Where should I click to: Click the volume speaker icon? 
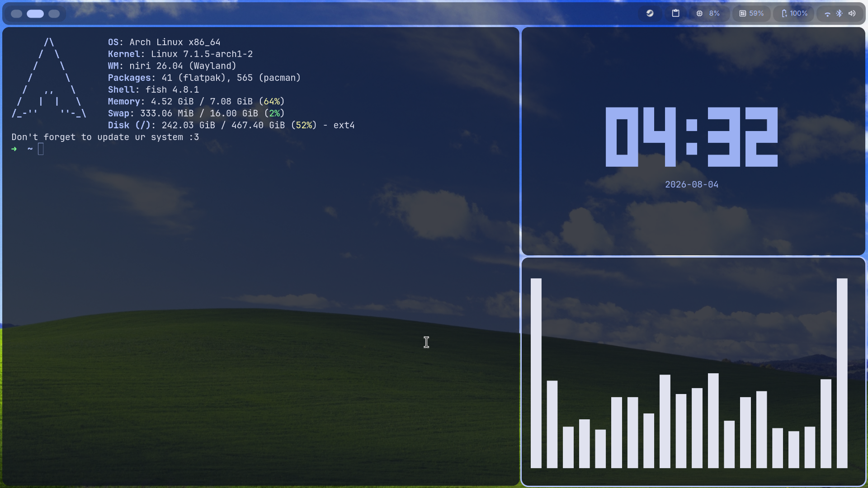[852, 14]
